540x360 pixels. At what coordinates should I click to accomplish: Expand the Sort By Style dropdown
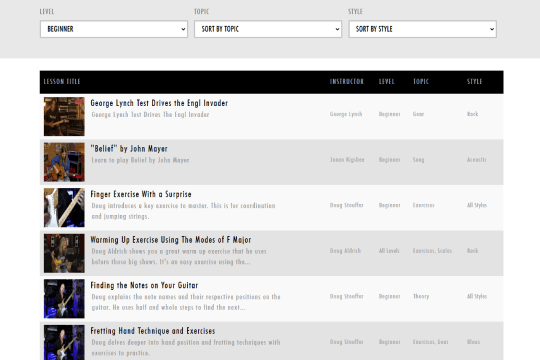[423, 29]
